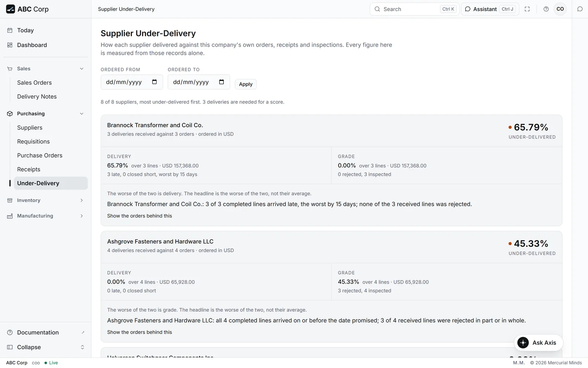Collapse the Purchasing section chevron

[82, 114]
